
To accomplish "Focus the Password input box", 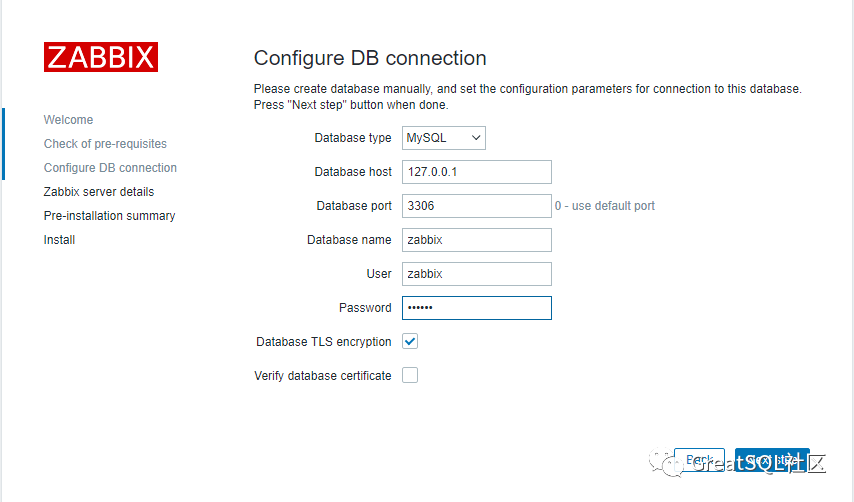I will [477, 308].
